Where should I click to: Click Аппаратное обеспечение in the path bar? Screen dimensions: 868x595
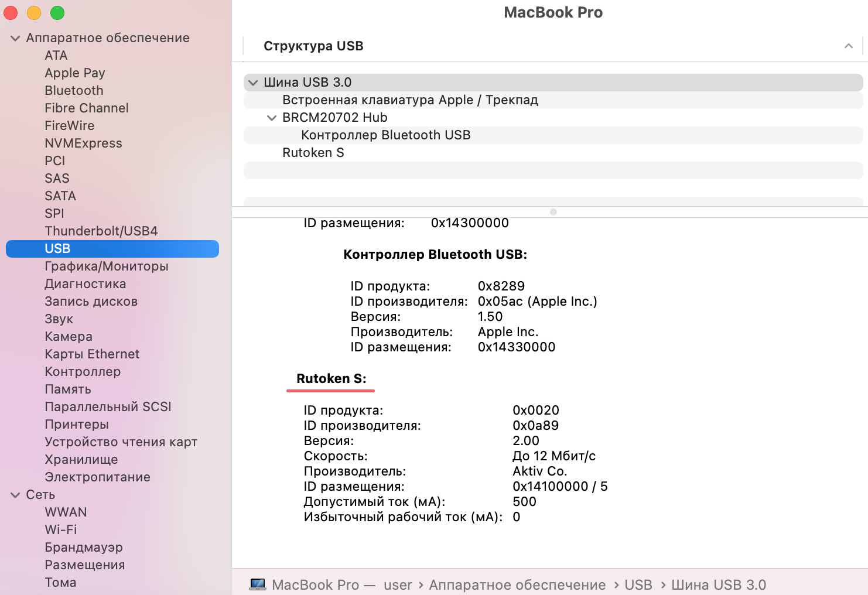pyautogui.click(x=517, y=584)
